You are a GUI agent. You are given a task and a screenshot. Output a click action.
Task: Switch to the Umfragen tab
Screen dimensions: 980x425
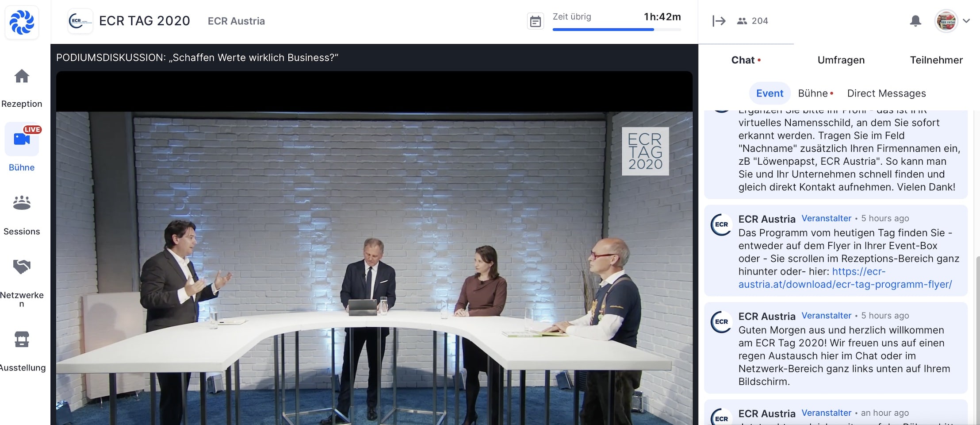[x=841, y=60]
